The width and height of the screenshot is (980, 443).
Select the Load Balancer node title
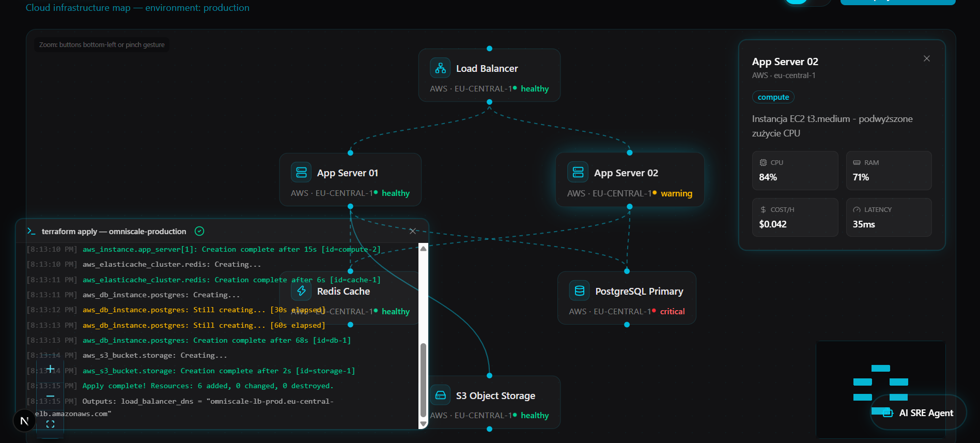click(487, 68)
